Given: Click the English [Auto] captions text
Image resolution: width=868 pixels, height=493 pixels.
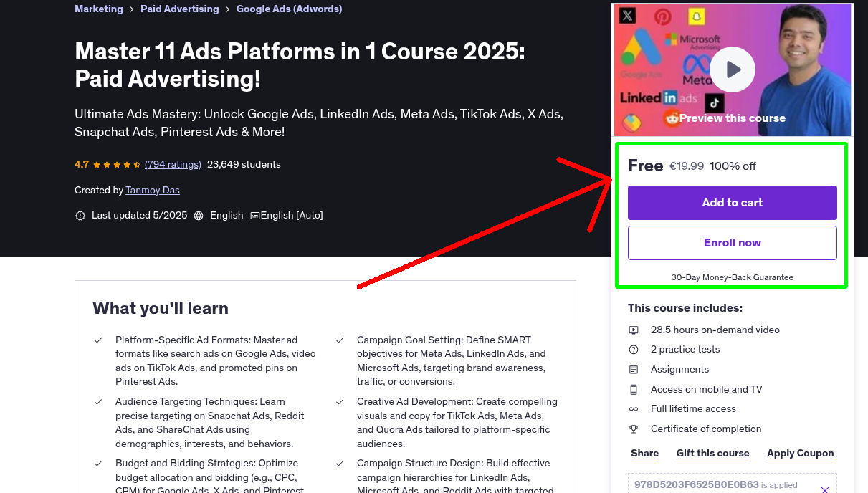Looking at the screenshot, I should [x=292, y=215].
